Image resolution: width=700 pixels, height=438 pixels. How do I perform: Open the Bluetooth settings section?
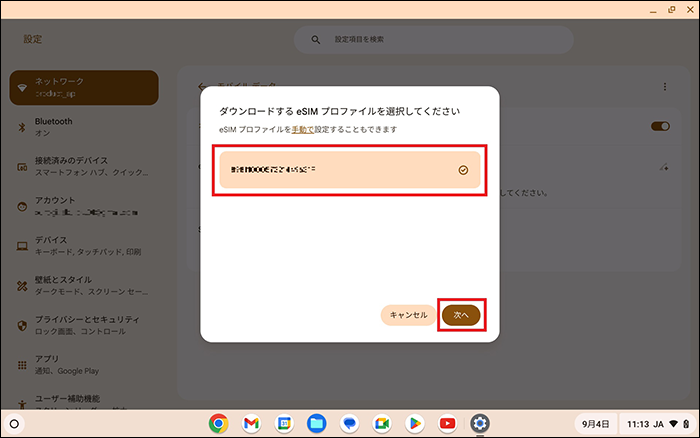[x=83, y=127]
